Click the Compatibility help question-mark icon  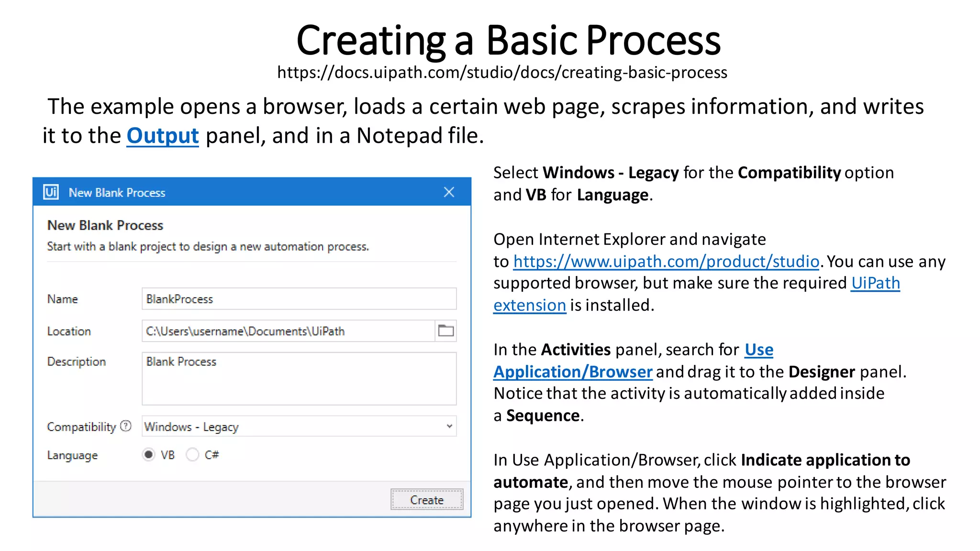pos(126,426)
